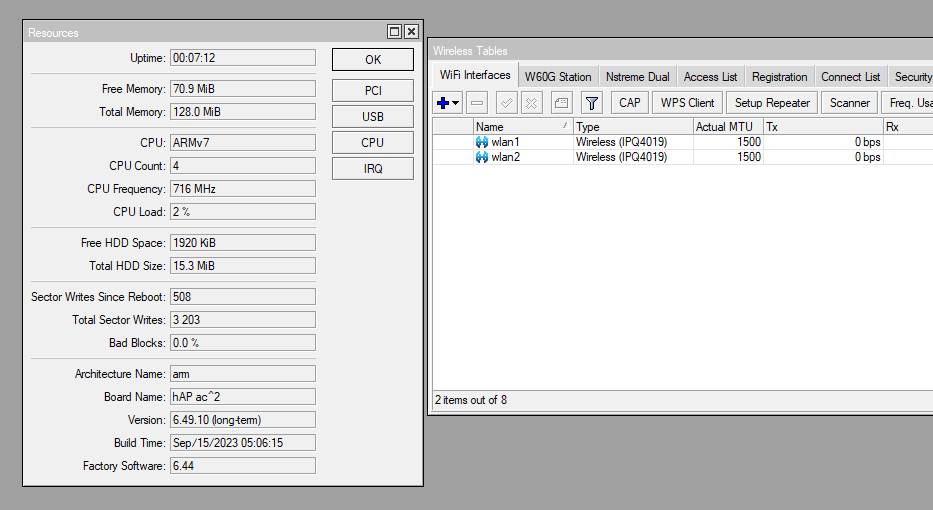Click the blue plus Add icon
This screenshot has width=933, height=510.
443,103
